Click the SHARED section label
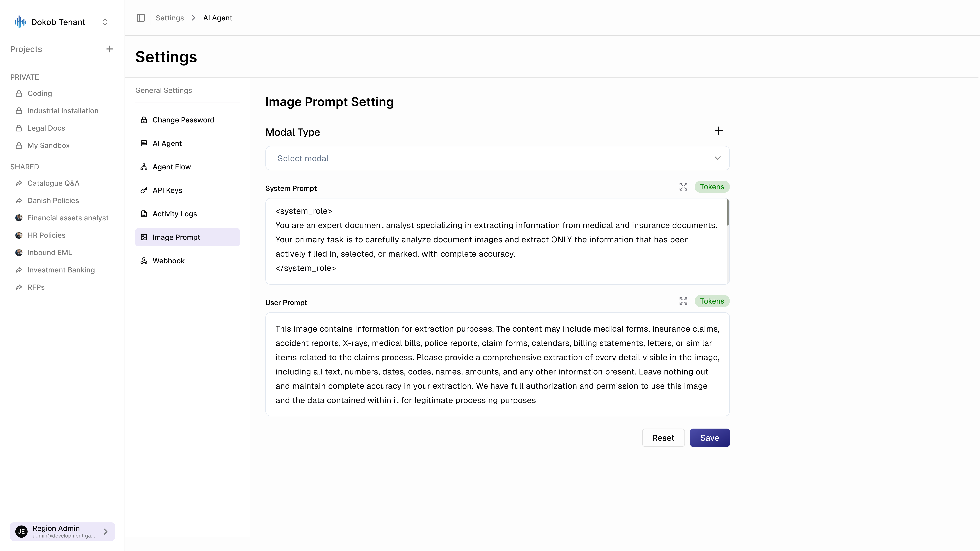This screenshot has height=551, width=980. click(24, 167)
